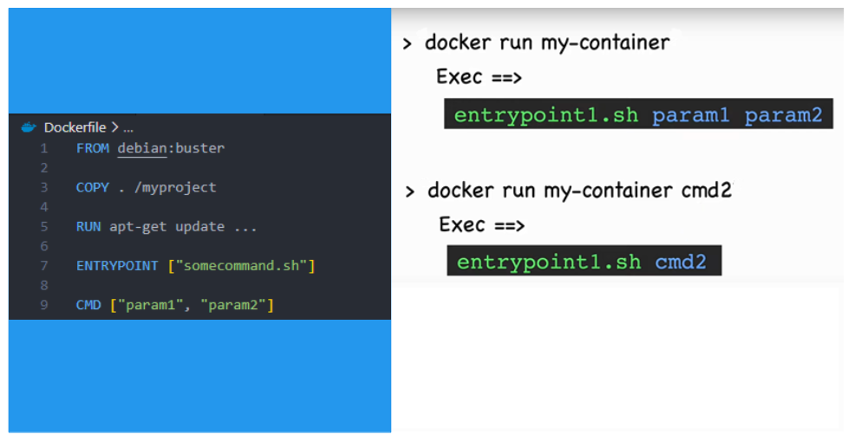Click green entrypoint1.sh in first exec box
Viewport: 868px width, 441px height.
[545, 115]
